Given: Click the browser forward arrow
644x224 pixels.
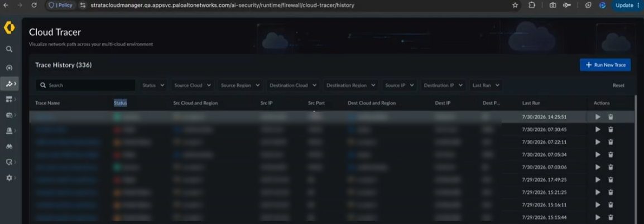Looking at the screenshot, I should point(20,6).
